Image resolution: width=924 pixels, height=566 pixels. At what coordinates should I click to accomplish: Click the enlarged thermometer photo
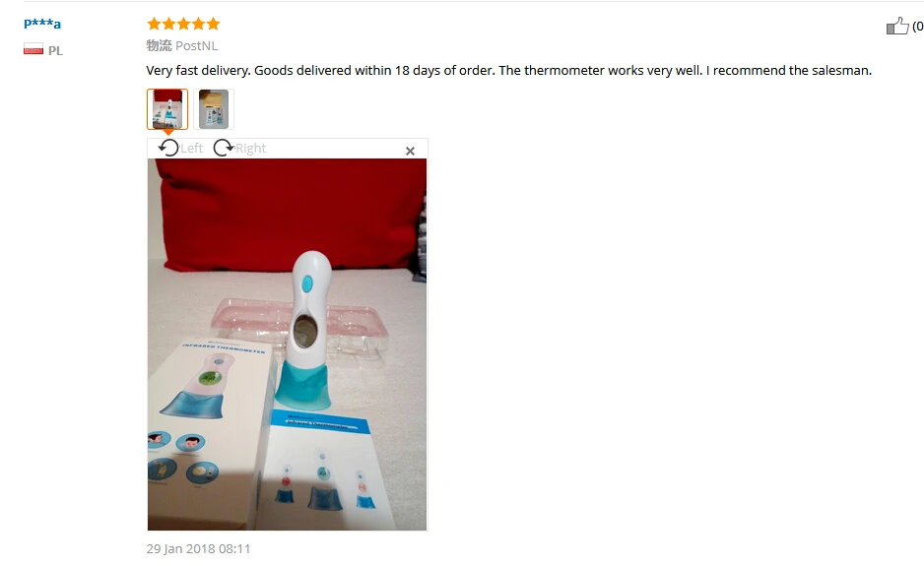click(x=287, y=345)
